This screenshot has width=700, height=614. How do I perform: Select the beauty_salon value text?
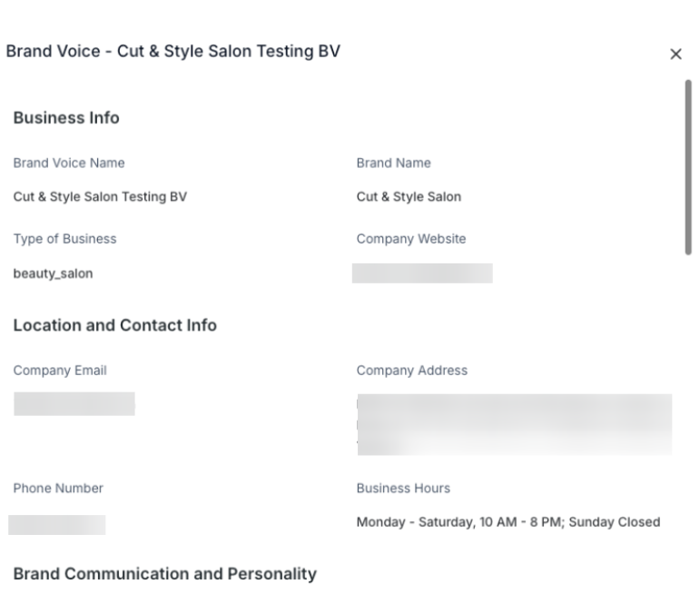click(x=53, y=273)
